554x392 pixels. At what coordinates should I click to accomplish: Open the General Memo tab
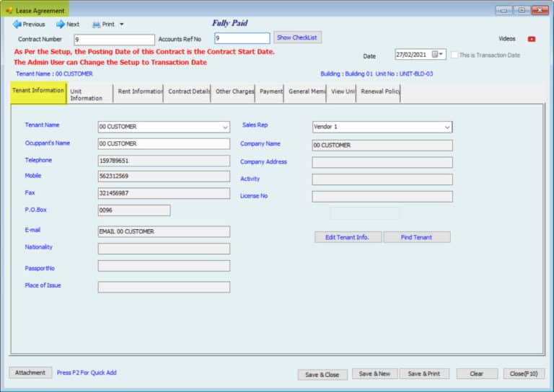tap(305, 94)
